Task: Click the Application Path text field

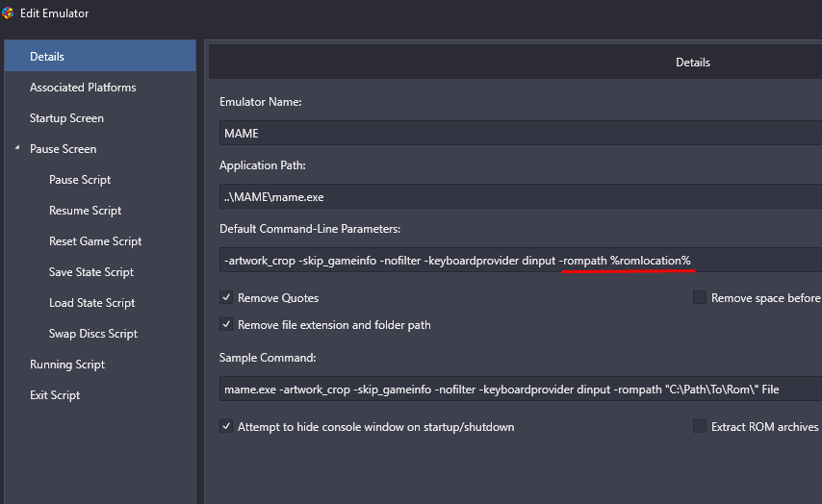Action: (521, 196)
